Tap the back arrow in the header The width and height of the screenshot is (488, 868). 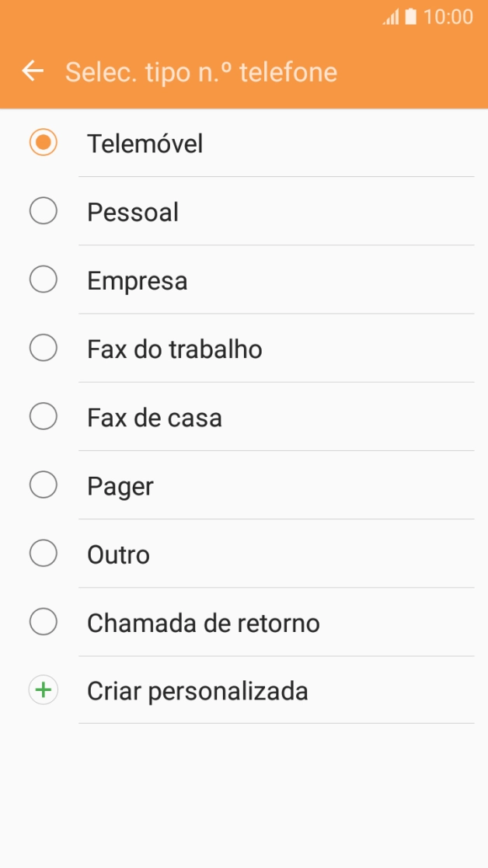32,71
